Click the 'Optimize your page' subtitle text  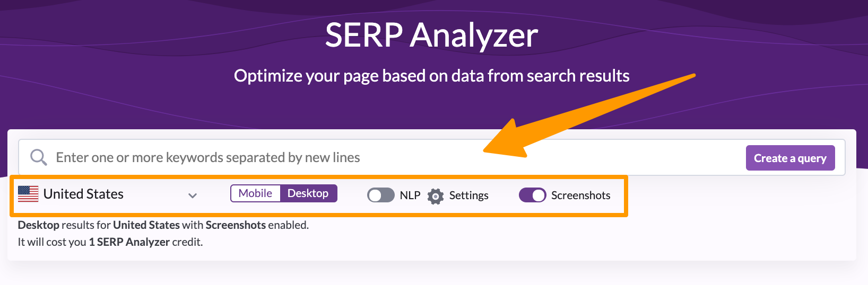tap(431, 76)
